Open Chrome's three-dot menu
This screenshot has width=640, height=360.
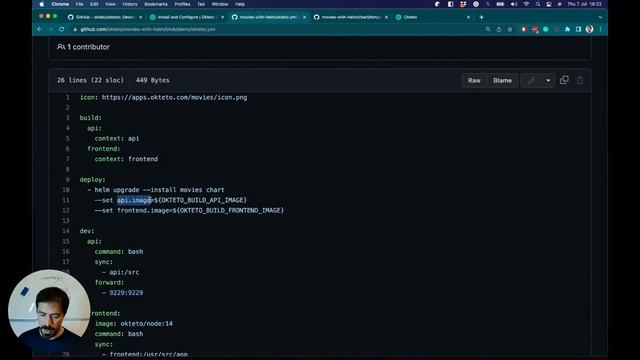600,29
